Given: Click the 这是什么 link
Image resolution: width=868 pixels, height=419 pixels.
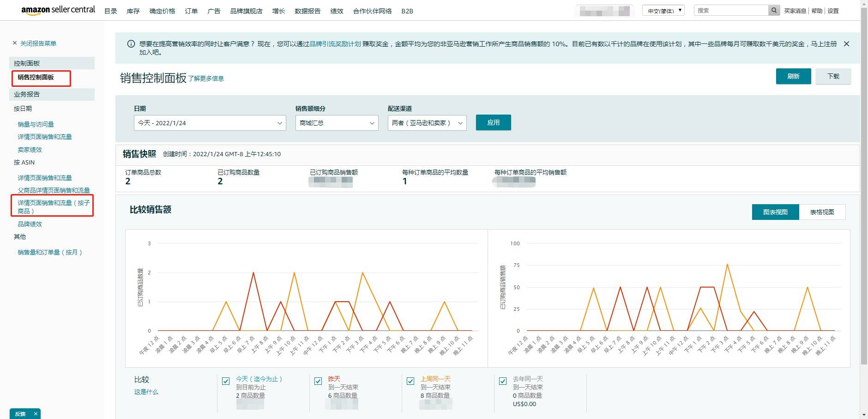Looking at the screenshot, I should click(146, 392).
